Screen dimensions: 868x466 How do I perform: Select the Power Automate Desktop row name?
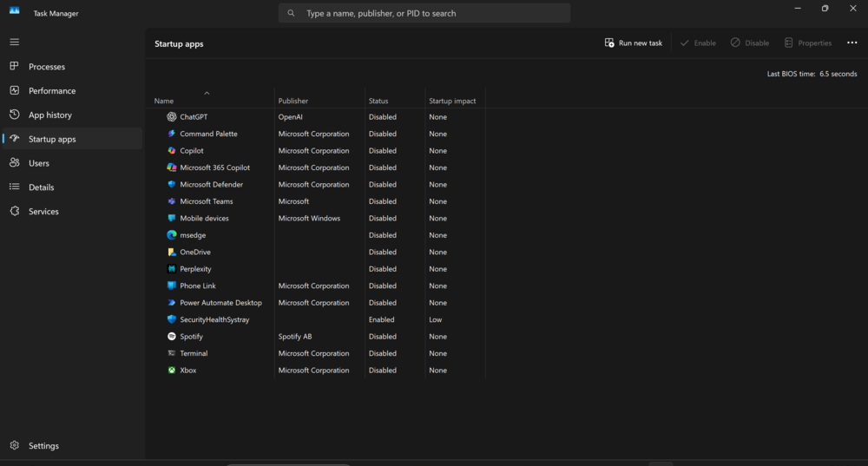pyautogui.click(x=220, y=303)
